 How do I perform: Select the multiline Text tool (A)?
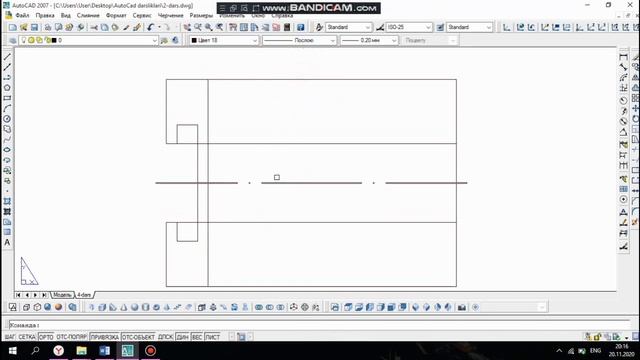[7, 242]
